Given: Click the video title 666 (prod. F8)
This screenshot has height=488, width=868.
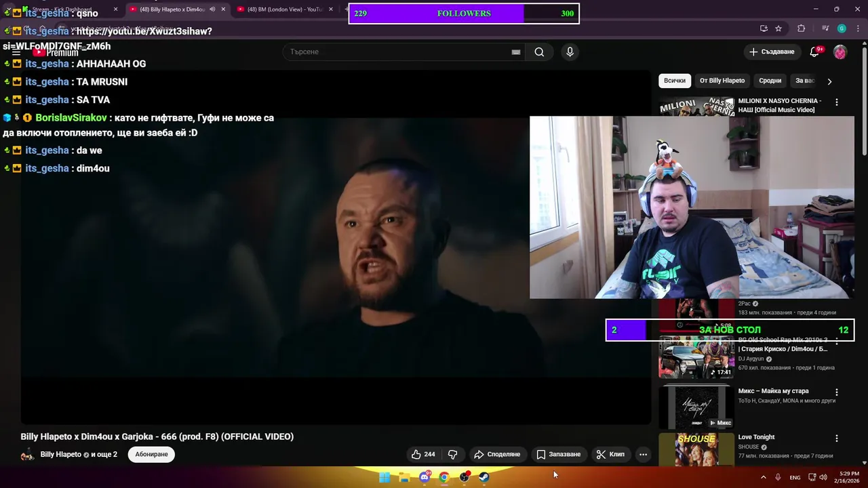Looking at the screenshot, I should (x=157, y=437).
